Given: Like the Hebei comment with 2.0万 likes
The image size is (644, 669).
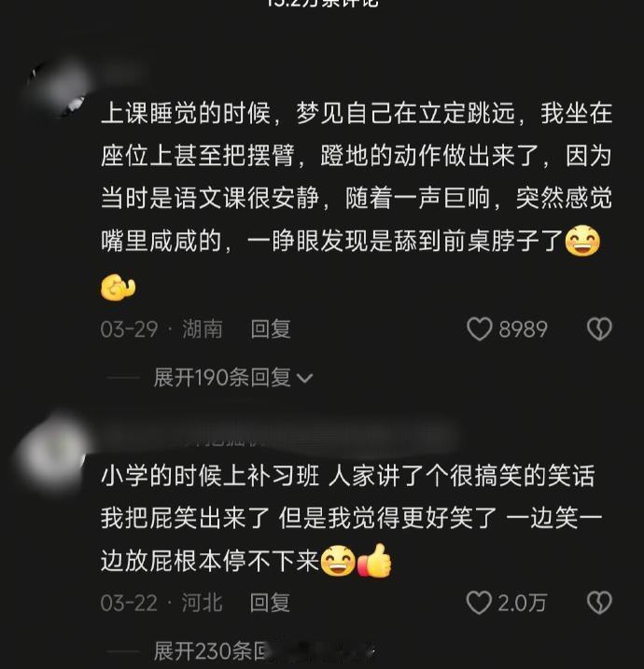Looking at the screenshot, I should coord(479,603).
